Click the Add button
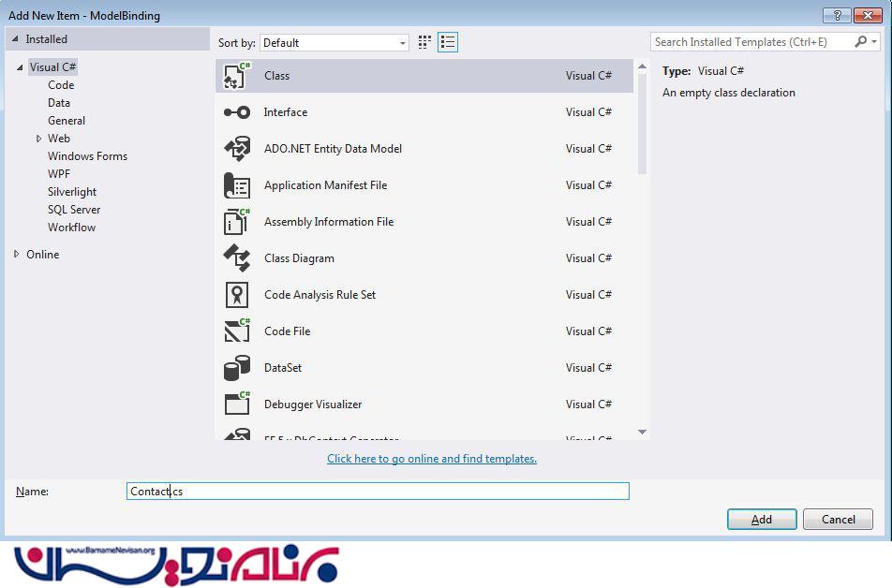 [762, 520]
